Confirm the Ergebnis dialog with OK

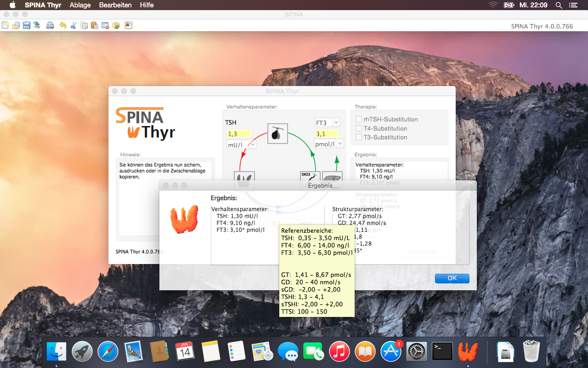[452, 278]
